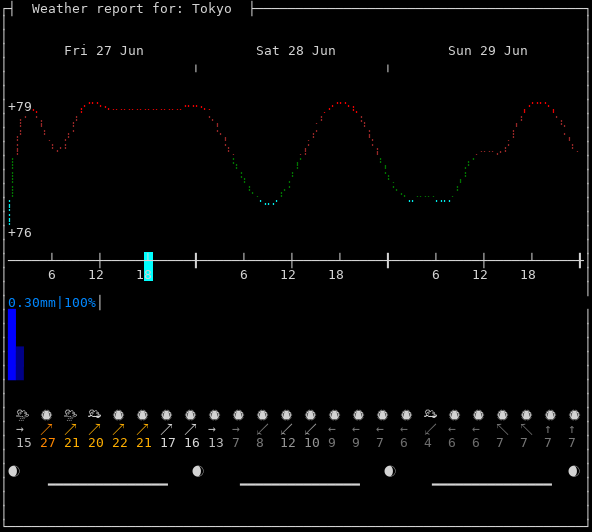Click the daylight bar under Fri 27 Jun
Screen dimensions: 592x532
pyautogui.click(x=108, y=484)
